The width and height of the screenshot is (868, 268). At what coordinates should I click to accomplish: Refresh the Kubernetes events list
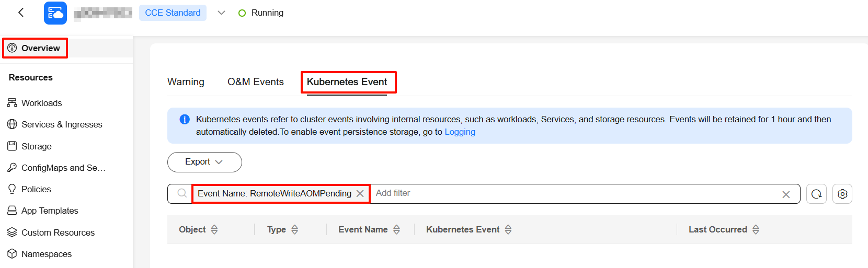pyautogui.click(x=816, y=194)
